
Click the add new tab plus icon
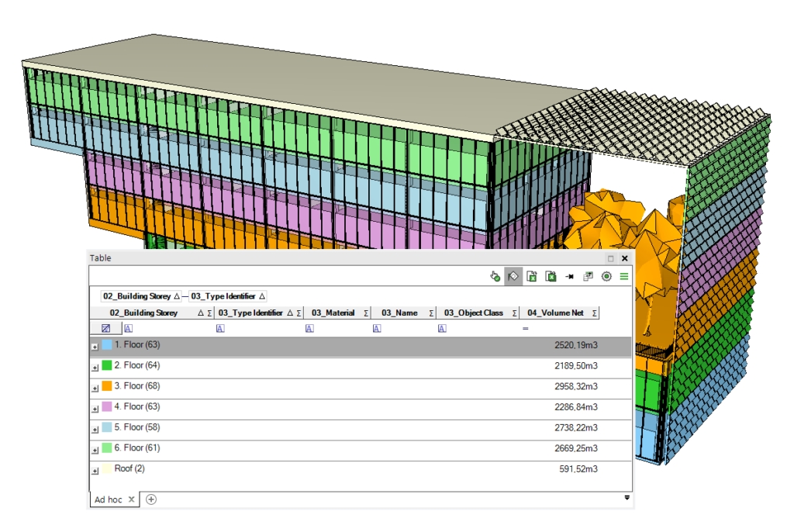151,499
